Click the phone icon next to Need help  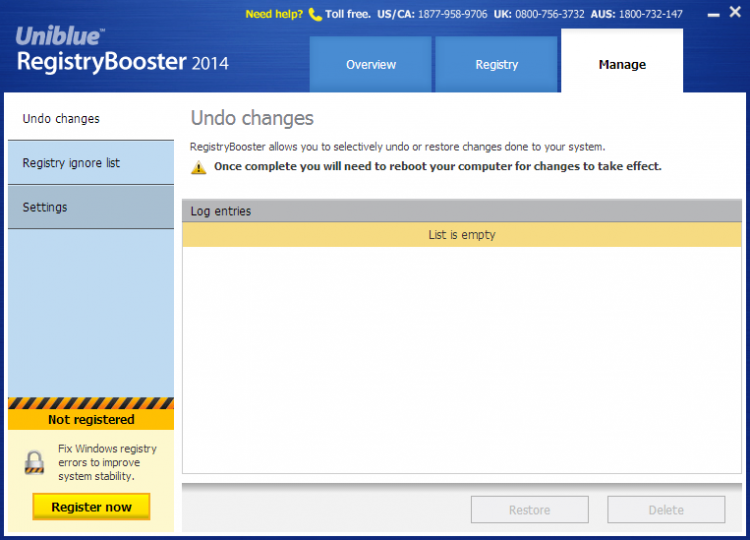(315, 14)
